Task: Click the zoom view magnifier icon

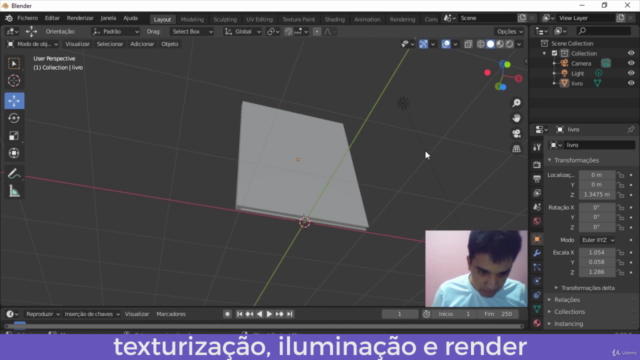Action: pyautogui.click(x=516, y=103)
